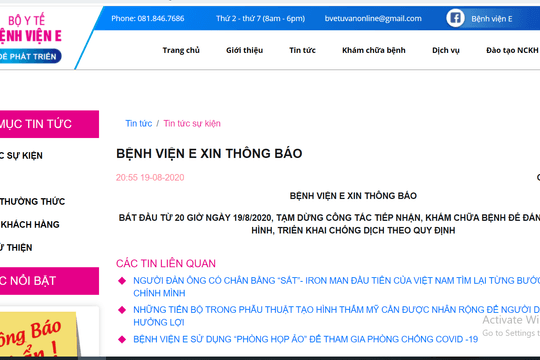Click the centered BỆNH VIỆN E XIN THÔNG BÁO line
Viewport: 540px width, 360px height.
[x=353, y=196]
